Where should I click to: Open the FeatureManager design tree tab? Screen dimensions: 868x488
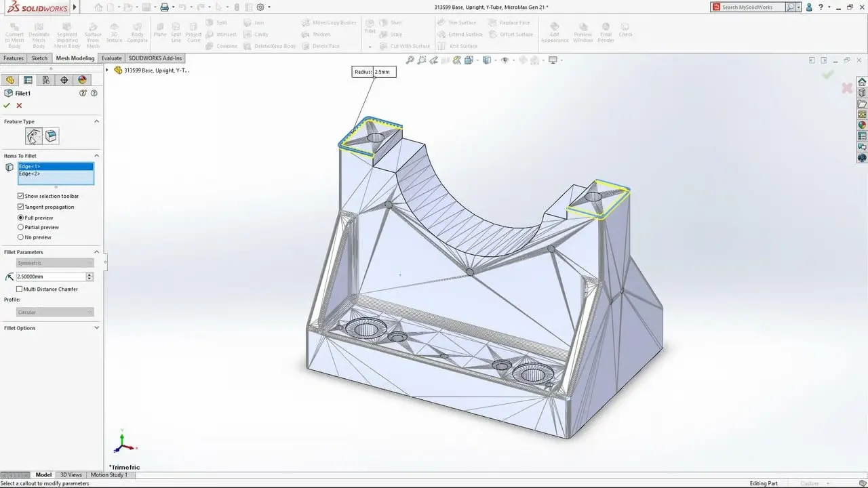(10, 80)
